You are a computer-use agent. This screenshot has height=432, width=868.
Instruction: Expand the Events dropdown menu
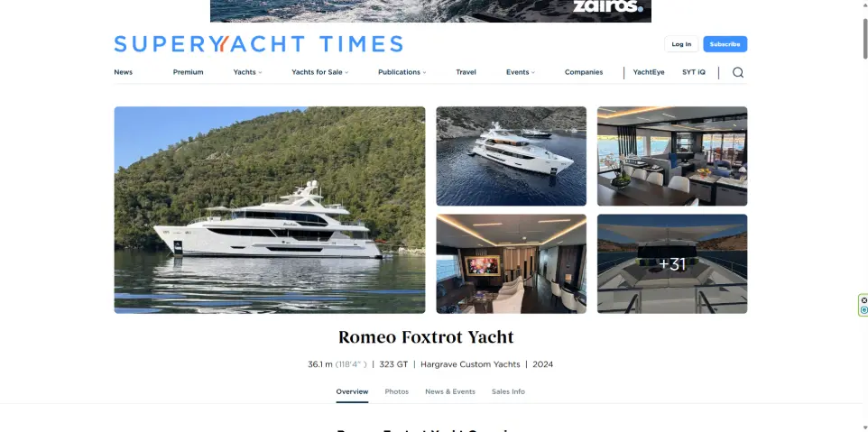[521, 72]
